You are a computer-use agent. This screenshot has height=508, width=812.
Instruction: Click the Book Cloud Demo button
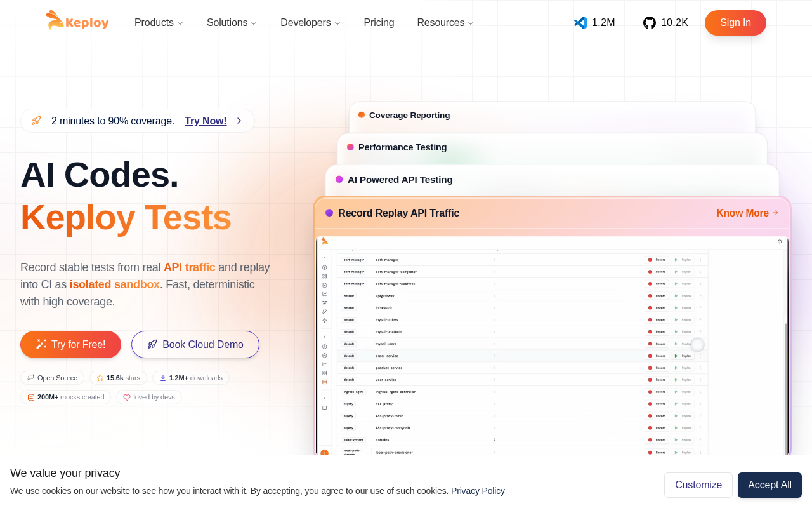pos(195,344)
